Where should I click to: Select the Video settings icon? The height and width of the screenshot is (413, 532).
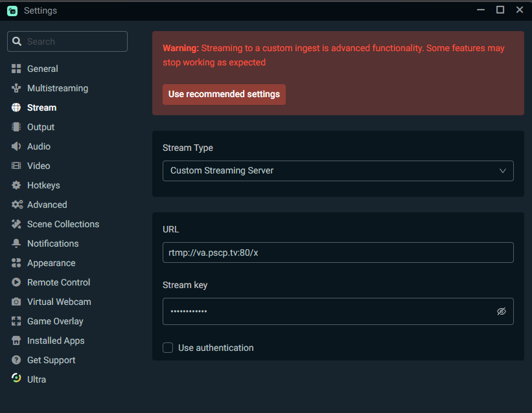16,166
